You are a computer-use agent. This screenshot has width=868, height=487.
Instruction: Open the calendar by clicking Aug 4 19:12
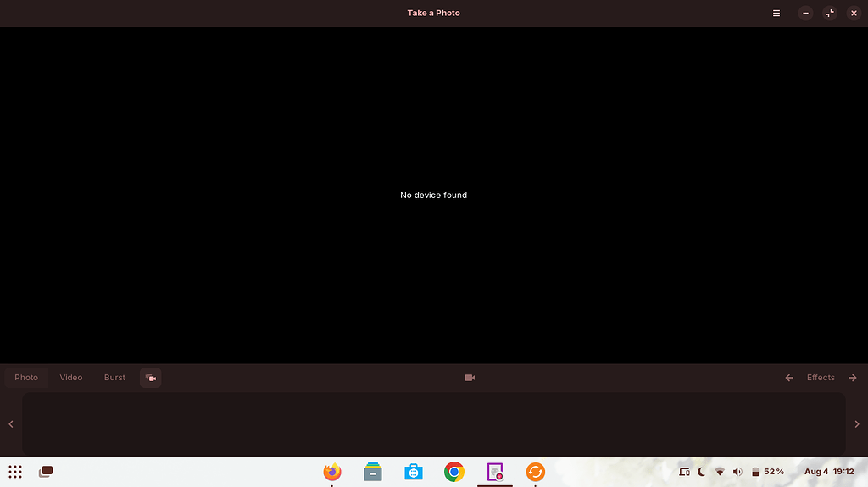[x=828, y=472]
